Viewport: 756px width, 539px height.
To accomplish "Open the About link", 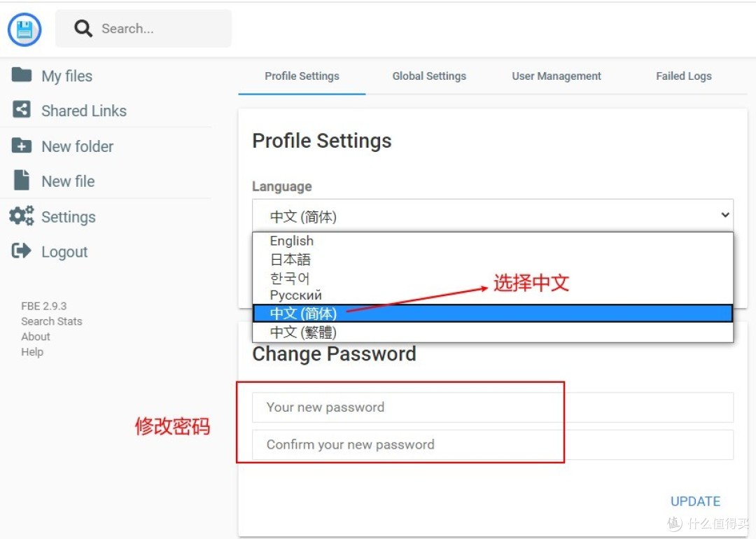I will pyautogui.click(x=36, y=337).
